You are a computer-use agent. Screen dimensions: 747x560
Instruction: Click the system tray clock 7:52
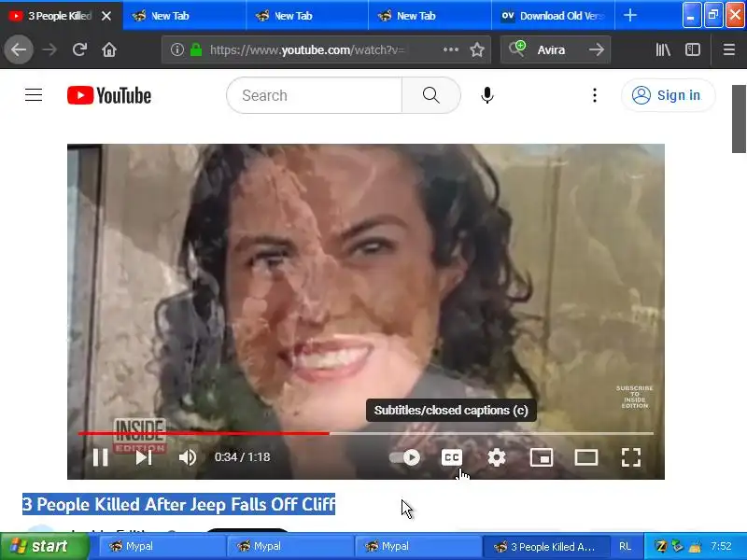[721, 546]
